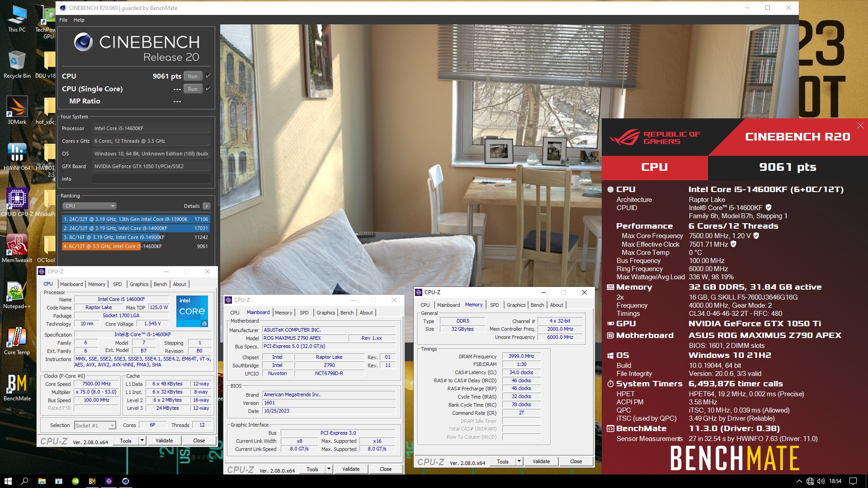Screen dimensions: 868x488
Task: Switch to SPD tab in Memory CPU-Z window
Action: [495, 305]
